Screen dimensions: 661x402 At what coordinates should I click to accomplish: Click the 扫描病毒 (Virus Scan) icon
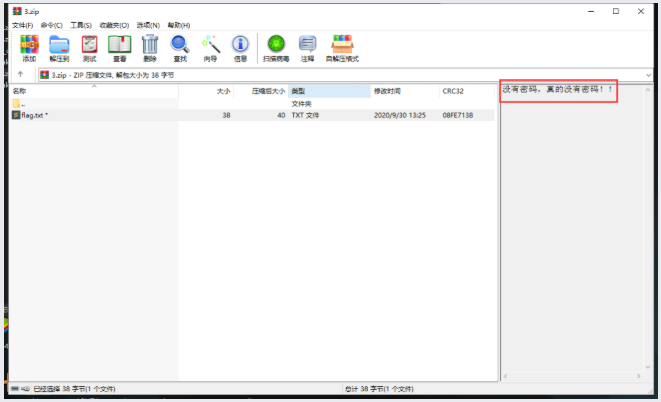pos(275,45)
